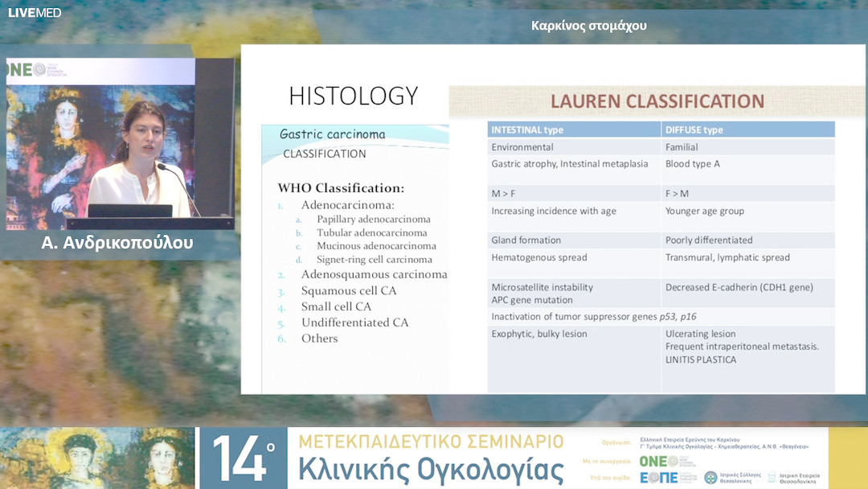Select the INTESTINAL type column header

527,129
